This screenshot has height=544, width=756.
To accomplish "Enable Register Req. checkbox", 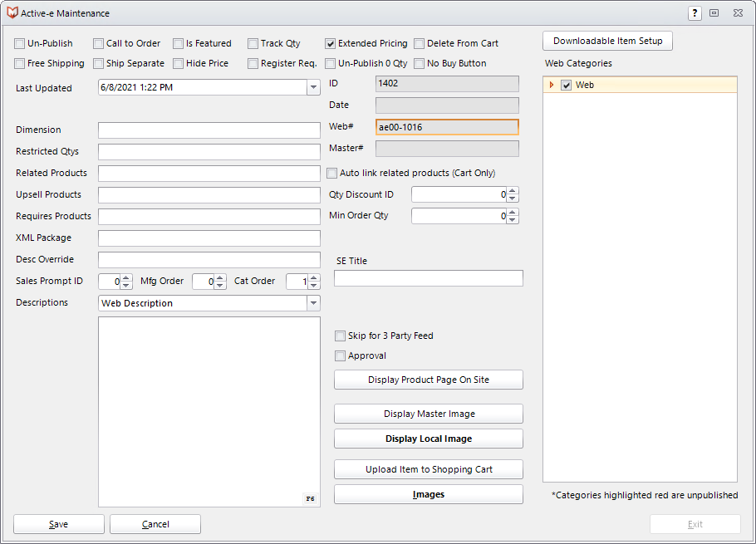I will coord(253,63).
